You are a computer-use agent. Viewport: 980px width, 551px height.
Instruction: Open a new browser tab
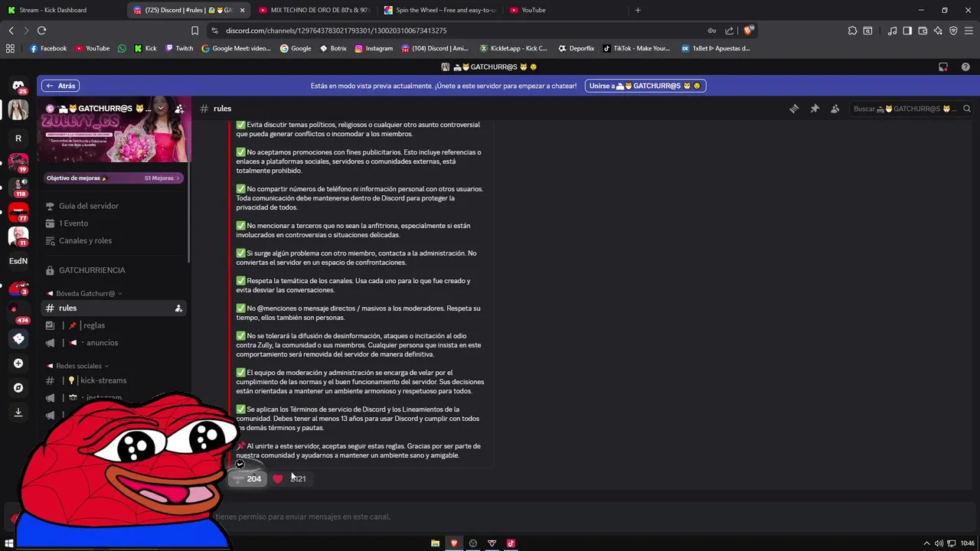[638, 10]
